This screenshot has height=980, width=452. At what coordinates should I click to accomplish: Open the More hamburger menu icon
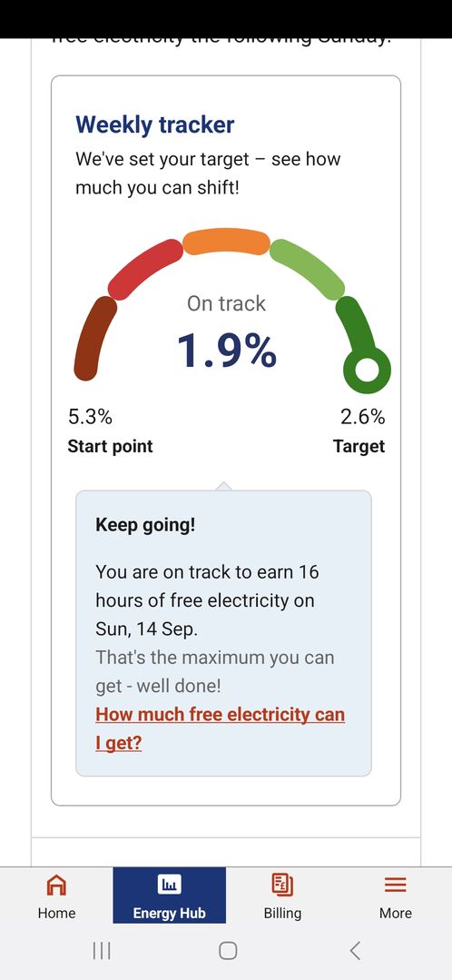395,885
